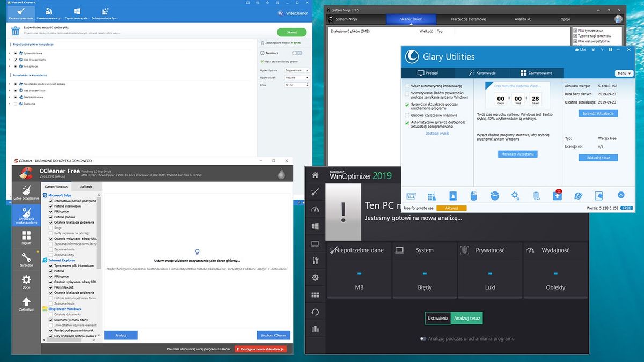Open Narzędzia in CCleaner sidebar
This screenshot has width=644, height=362.
(26, 260)
